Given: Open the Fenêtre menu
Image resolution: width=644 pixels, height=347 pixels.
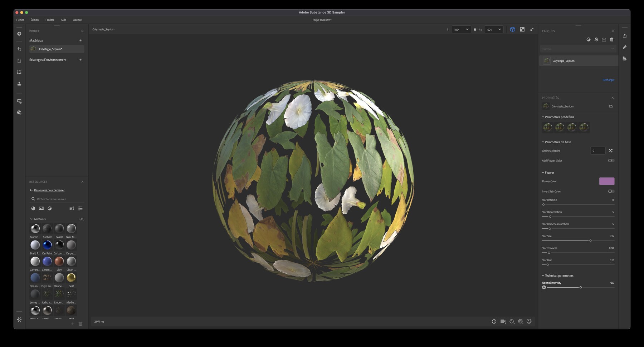Looking at the screenshot, I should point(50,20).
